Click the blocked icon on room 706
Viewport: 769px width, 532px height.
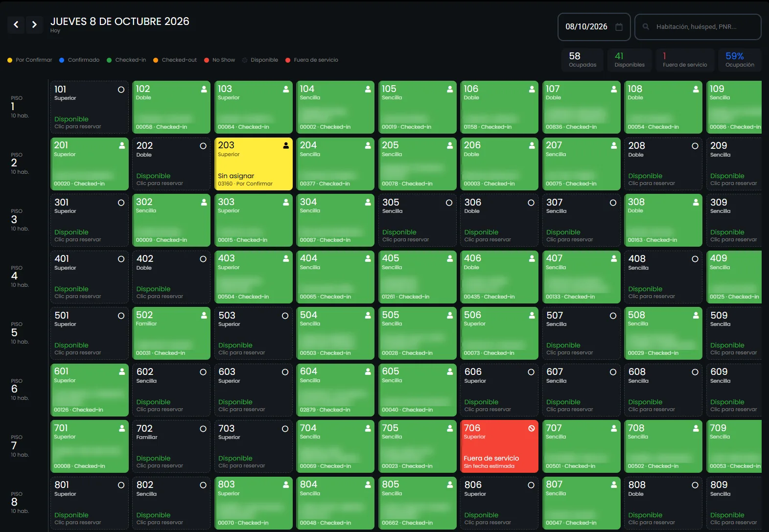(531, 428)
